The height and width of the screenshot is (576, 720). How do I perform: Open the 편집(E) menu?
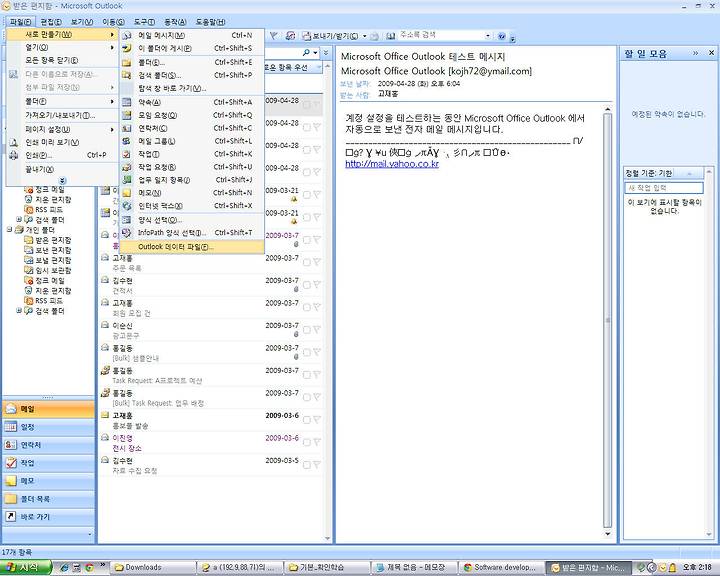pos(51,22)
